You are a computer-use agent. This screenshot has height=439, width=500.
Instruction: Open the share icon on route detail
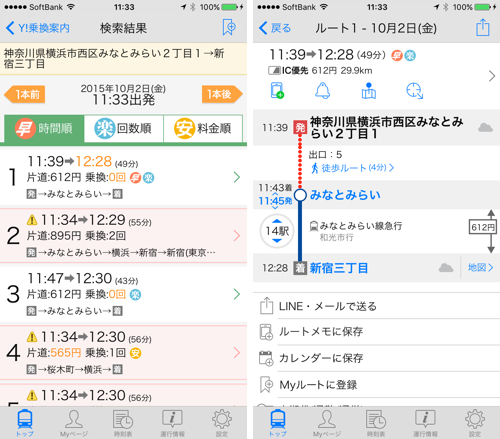[482, 27]
